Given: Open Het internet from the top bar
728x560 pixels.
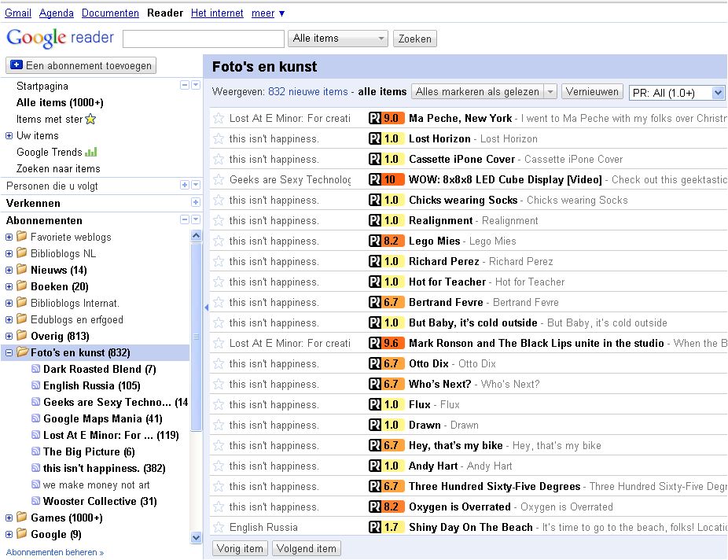Looking at the screenshot, I should click(x=217, y=13).
